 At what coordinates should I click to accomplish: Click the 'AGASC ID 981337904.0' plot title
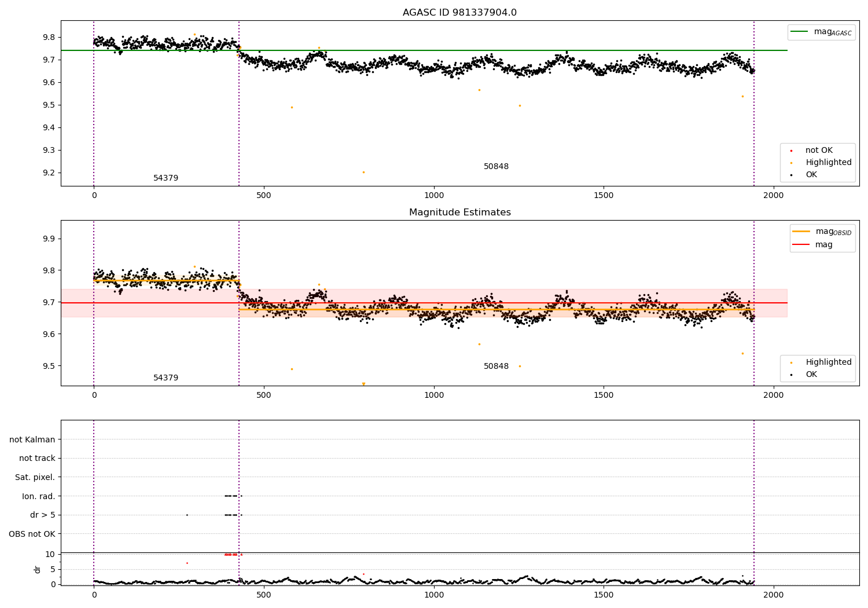click(x=459, y=13)
